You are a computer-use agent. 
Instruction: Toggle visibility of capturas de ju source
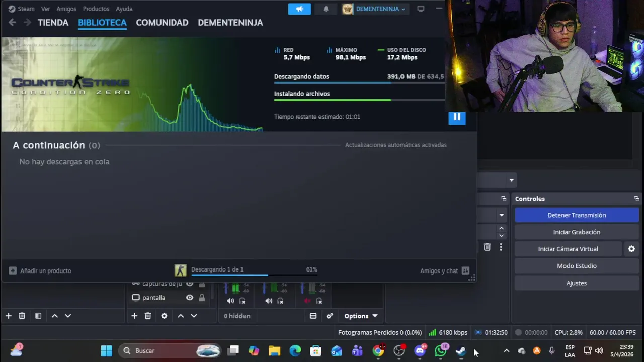pos(190,284)
